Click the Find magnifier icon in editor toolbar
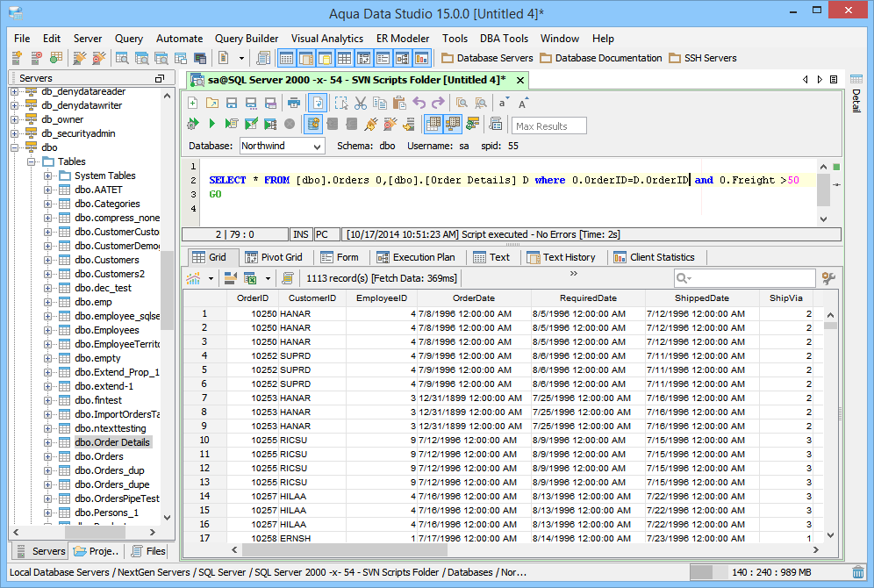The width and height of the screenshot is (874, 588). coord(462,103)
